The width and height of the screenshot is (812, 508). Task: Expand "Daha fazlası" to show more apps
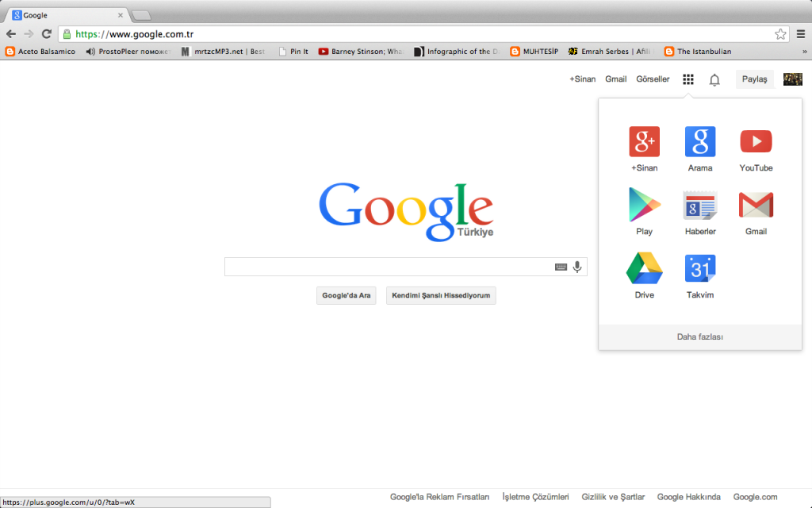[699, 337]
